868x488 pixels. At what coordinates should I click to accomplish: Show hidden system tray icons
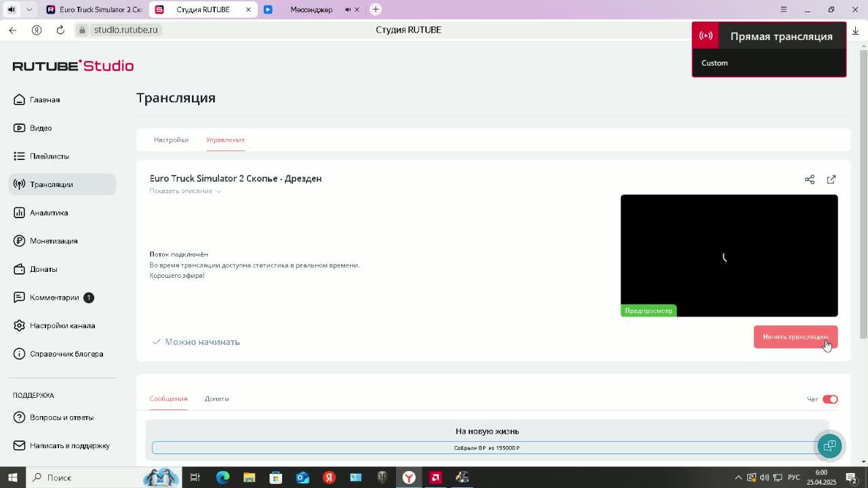point(738,478)
